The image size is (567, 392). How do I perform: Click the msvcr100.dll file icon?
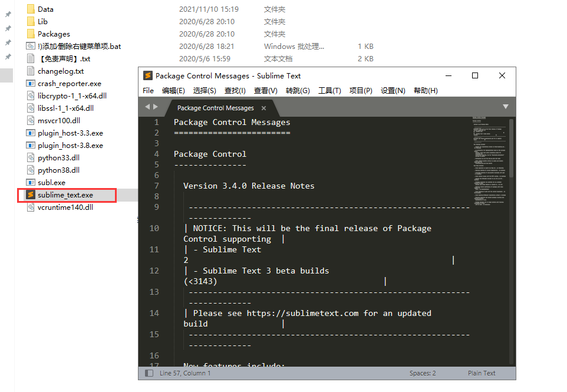31,120
